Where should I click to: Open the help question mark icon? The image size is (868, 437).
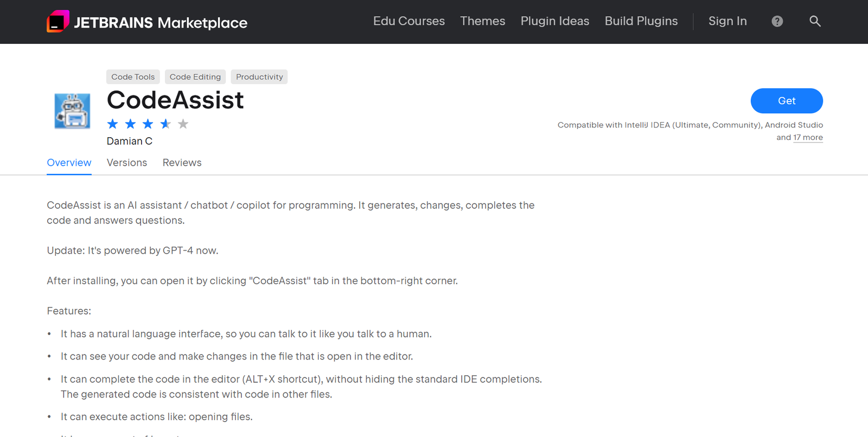(x=777, y=21)
